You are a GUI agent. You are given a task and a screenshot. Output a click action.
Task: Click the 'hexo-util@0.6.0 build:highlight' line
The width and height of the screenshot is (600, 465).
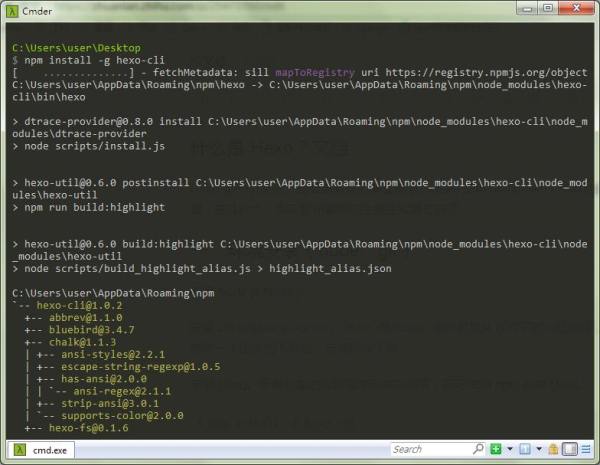(300, 244)
